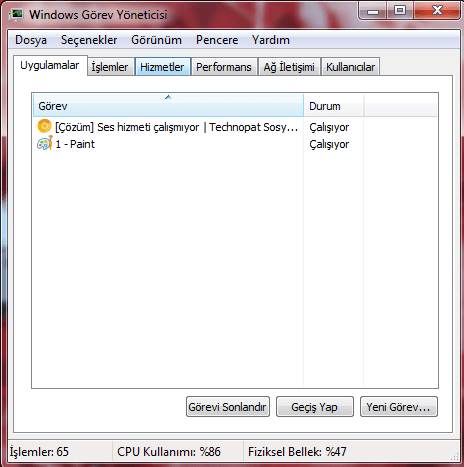Open the Seçenekler menu

[x=89, y=40]
